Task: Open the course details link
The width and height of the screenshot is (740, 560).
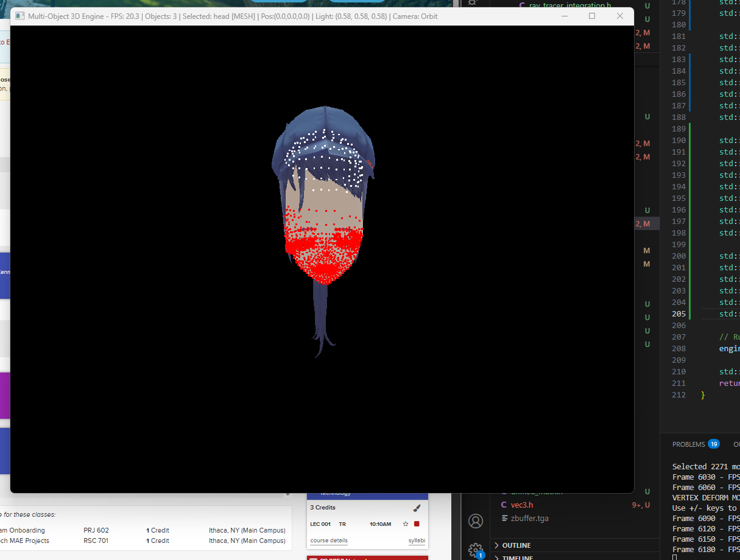Action: (x=329, y=541)
